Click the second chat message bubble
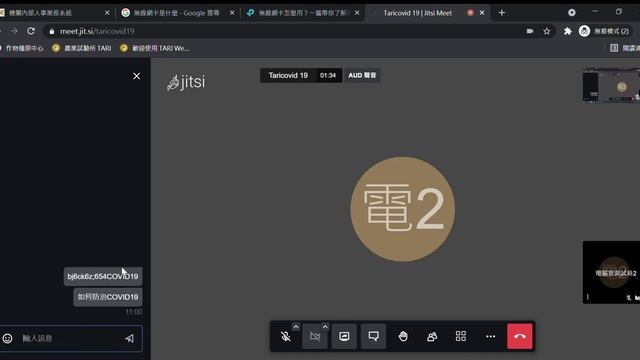This screenshot has width=640, height=360. [108, 297]
